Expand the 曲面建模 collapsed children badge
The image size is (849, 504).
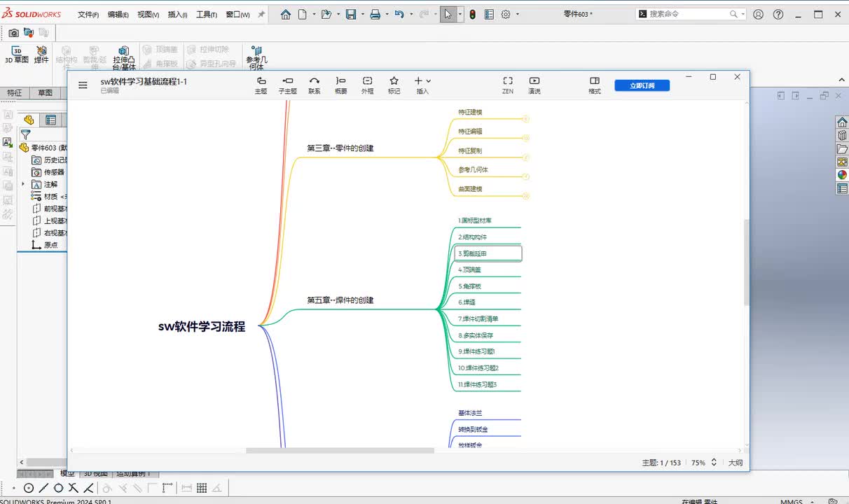[525, 196]
